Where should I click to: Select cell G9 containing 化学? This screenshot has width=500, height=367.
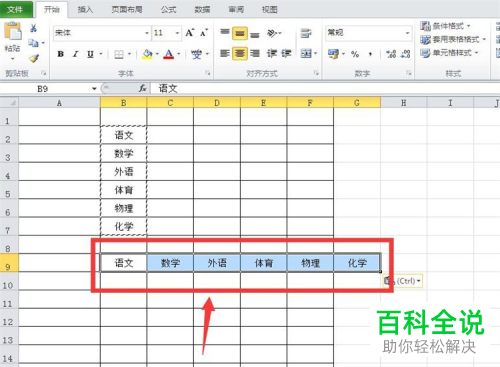tap(357, 263)
